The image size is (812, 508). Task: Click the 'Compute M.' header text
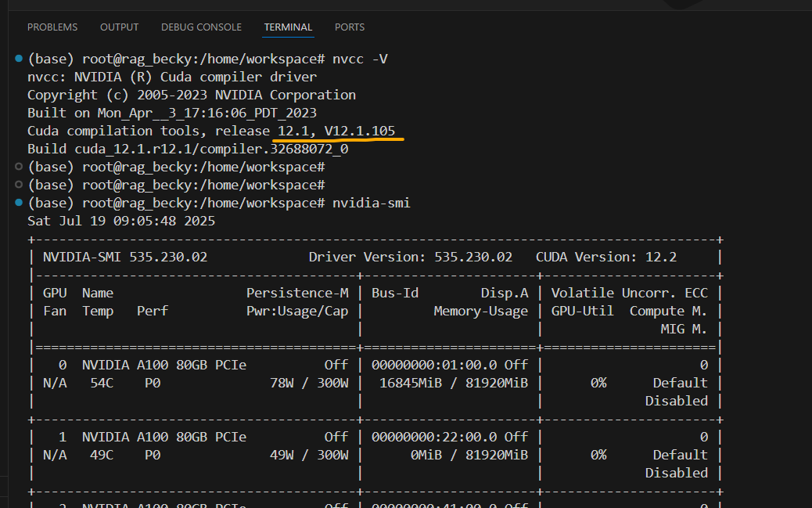[x=669, y=311]
